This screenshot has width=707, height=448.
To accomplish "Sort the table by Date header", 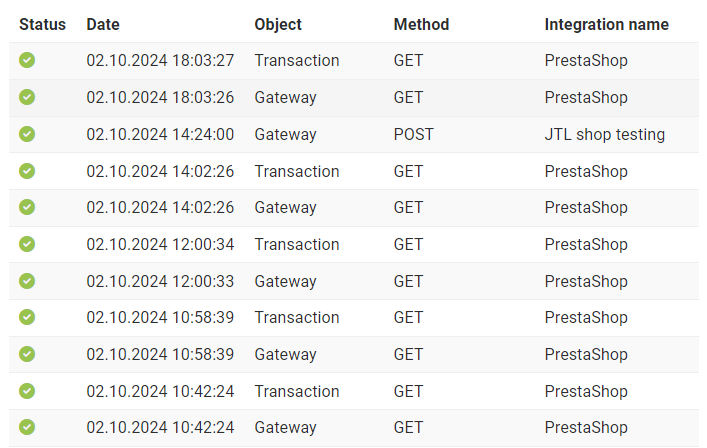I will click(x=103, y=24).
